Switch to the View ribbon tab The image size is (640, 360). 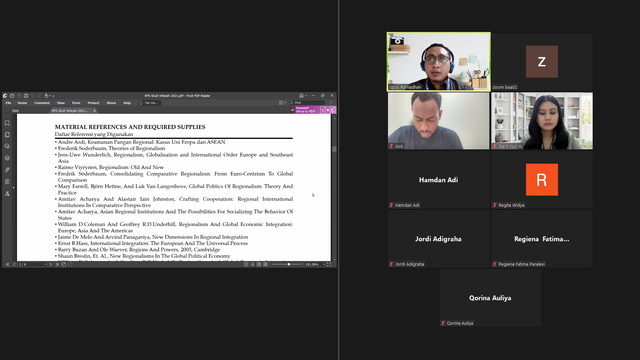coord(61,103)
